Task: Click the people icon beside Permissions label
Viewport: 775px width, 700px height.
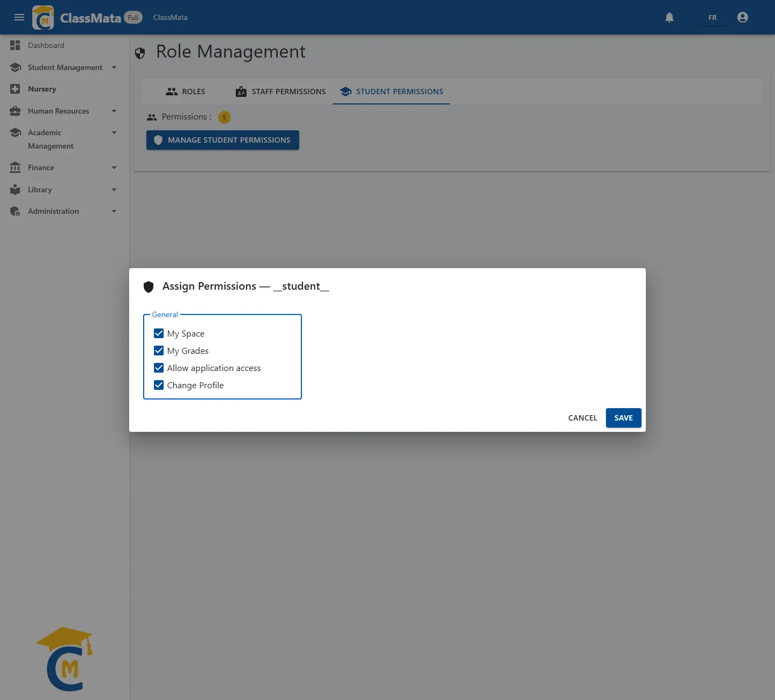Action: (x=152, y=117)
